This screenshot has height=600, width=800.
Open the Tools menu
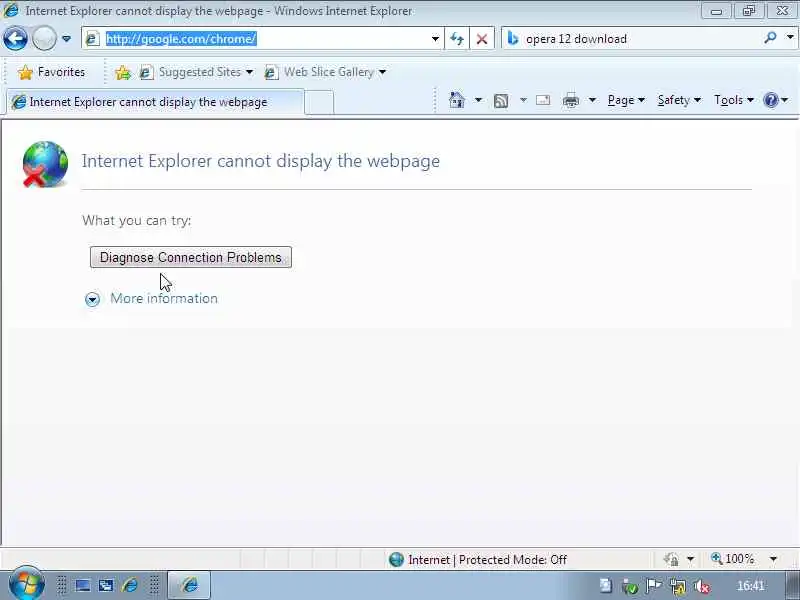point(734,100)
